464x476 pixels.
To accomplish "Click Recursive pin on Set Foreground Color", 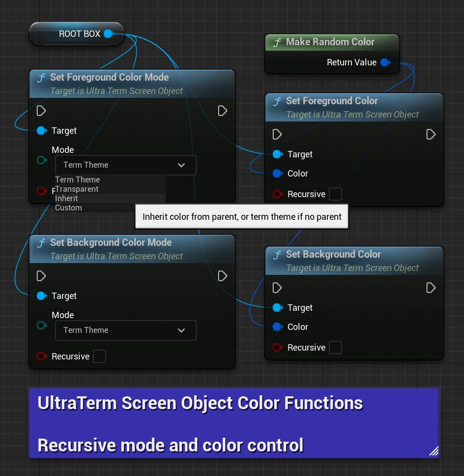I will (x=278, y=194).
